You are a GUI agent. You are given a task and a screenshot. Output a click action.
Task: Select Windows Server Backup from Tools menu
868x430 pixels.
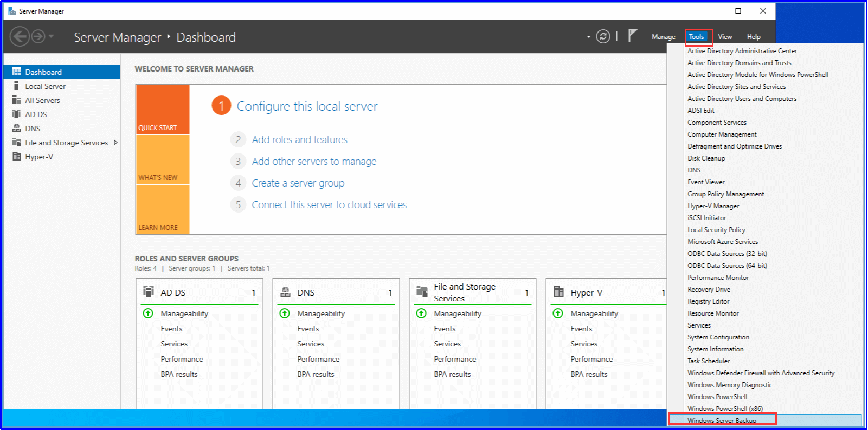click(722, 420)
